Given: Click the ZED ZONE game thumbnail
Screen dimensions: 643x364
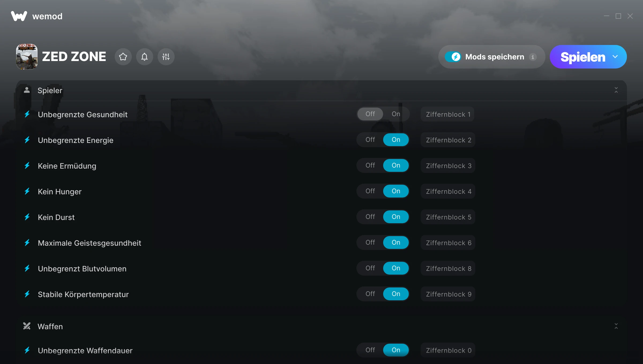Looking at the screenshot, I should pyautogui.click(x=27, y=57).
